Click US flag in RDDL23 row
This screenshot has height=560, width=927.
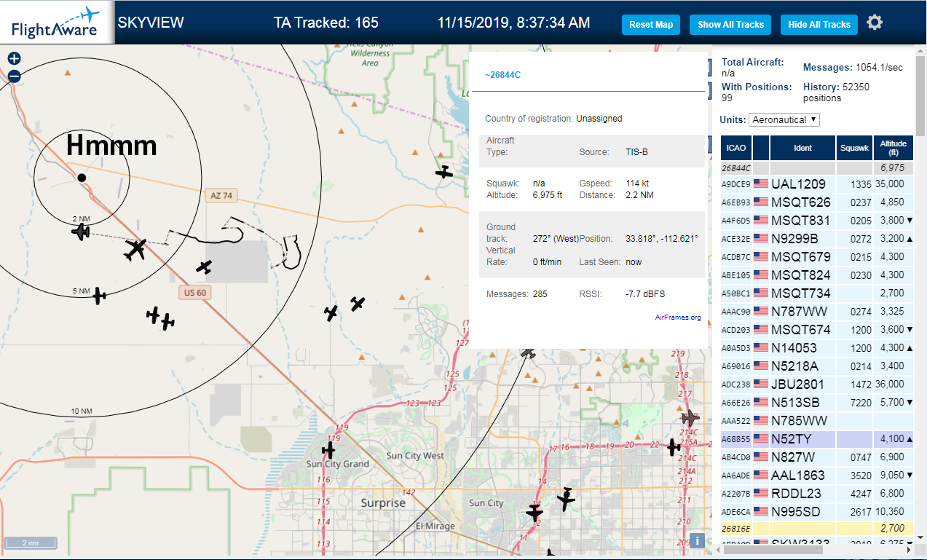point(761,494)
